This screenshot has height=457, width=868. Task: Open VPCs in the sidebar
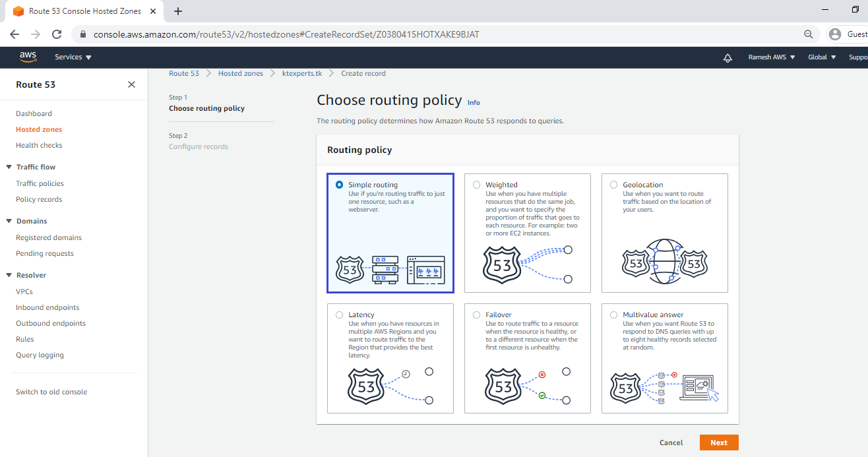[24, 291]
